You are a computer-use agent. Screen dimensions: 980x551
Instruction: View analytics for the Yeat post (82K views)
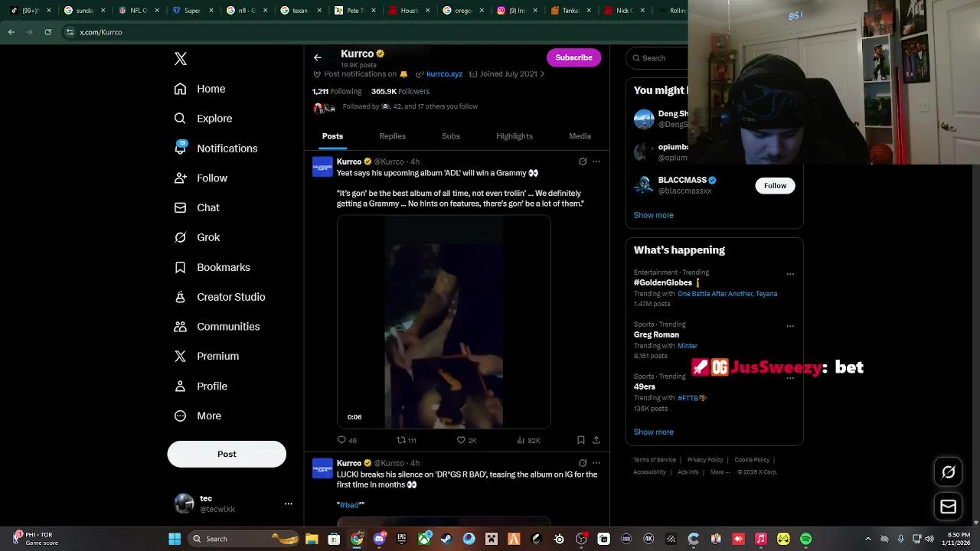point(528,440)
